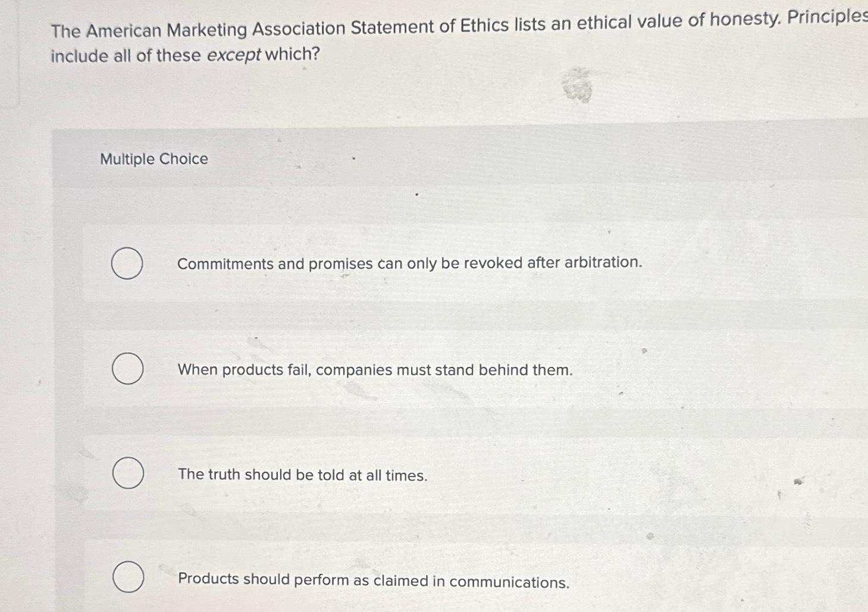Viewport: 868px width, 612px height.
Task: Choose the arbitration answer choice
Action: [410, 263]
